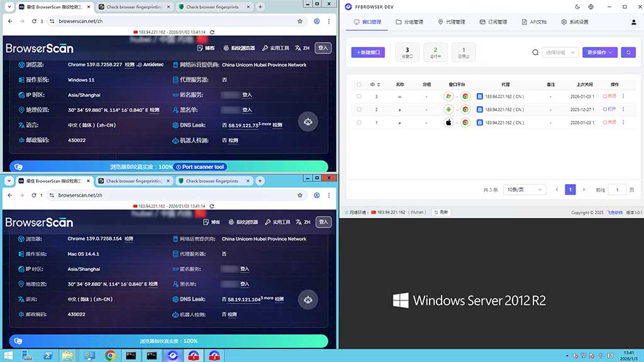Open the three-dot menu for row ID 2
The width and height of the screenshot is (644, 362).
point(623,109)
